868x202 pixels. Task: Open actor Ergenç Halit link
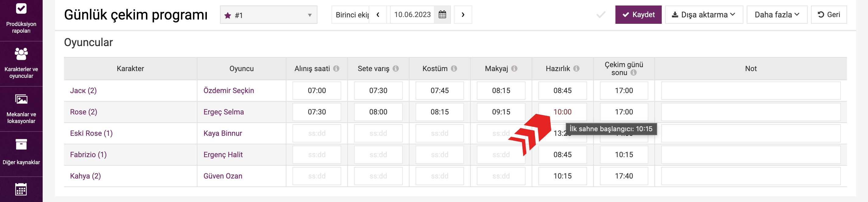point(223,154)
